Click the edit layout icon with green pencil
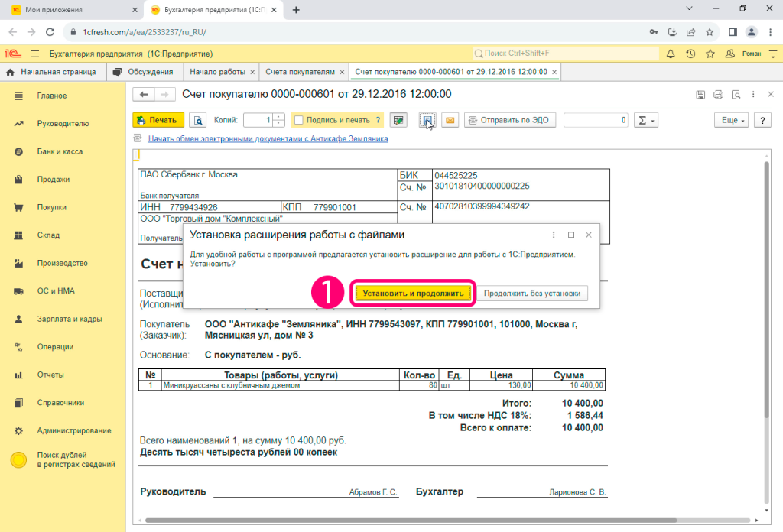 398,120
